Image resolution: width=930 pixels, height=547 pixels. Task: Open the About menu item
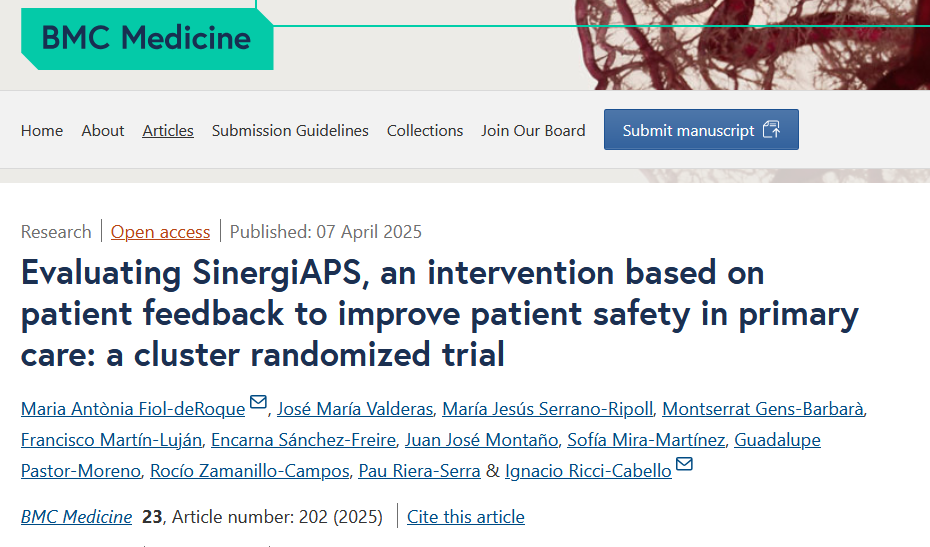[103, 130]
